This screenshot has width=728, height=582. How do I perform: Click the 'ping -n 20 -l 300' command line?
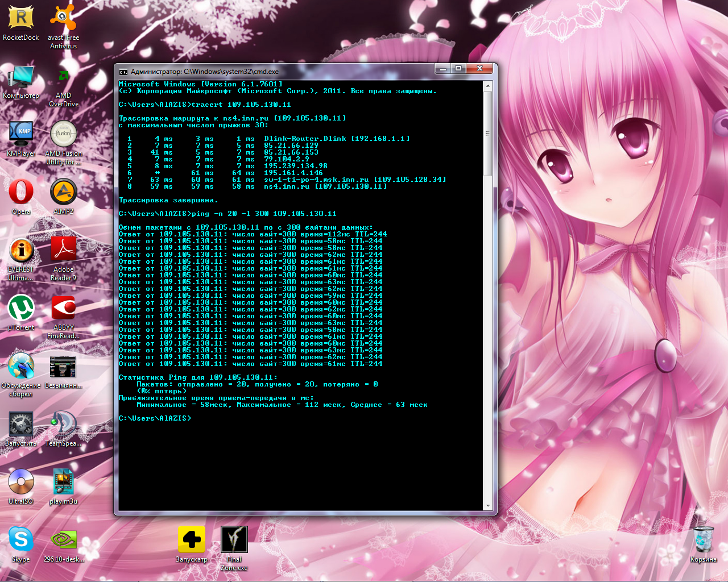click(227, 214)
